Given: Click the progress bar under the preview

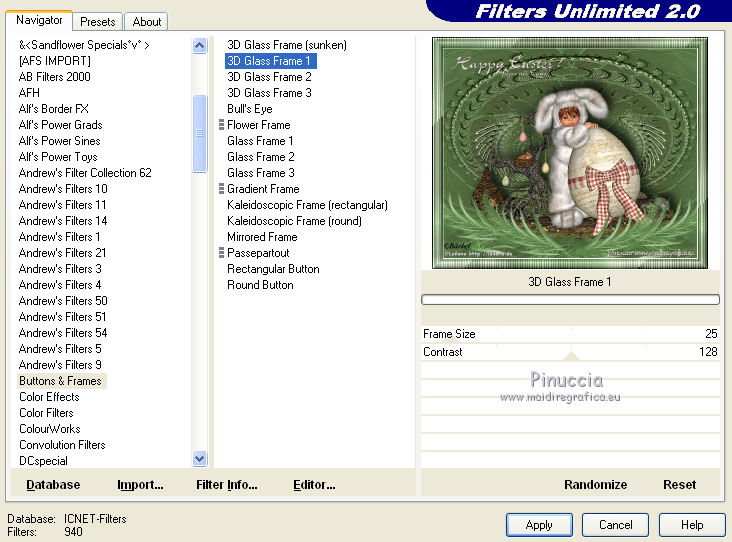Looking at the screenshot, I should [570, 299].
